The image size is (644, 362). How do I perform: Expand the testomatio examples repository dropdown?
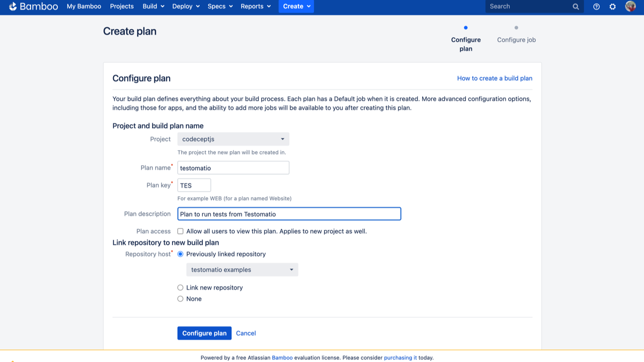point(242,270)
